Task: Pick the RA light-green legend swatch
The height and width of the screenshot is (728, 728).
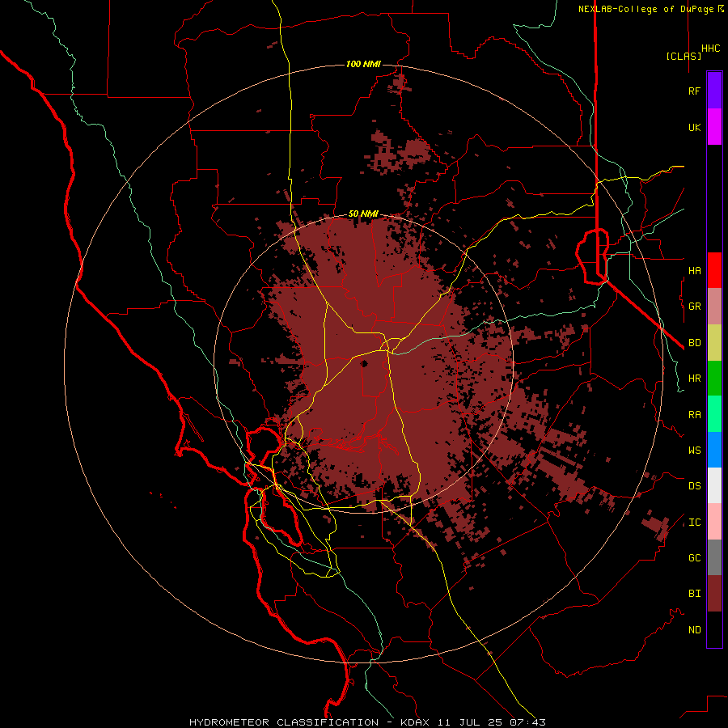Action: [714, 414]
